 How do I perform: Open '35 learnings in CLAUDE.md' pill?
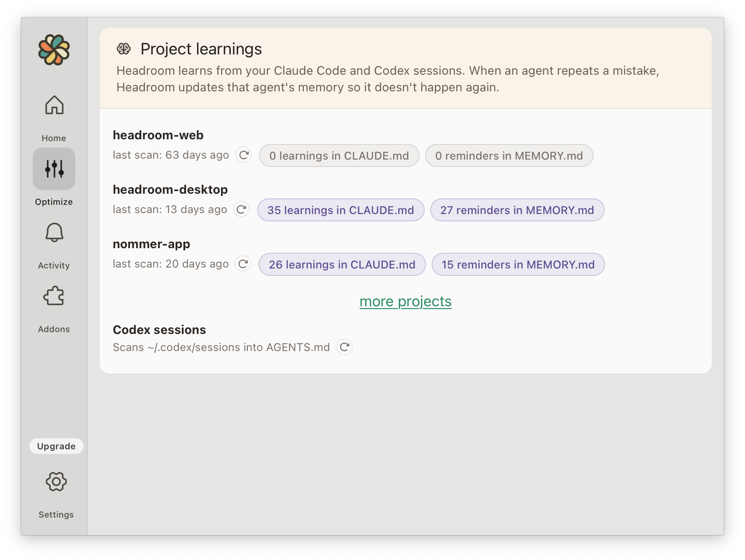coord(341,210)
